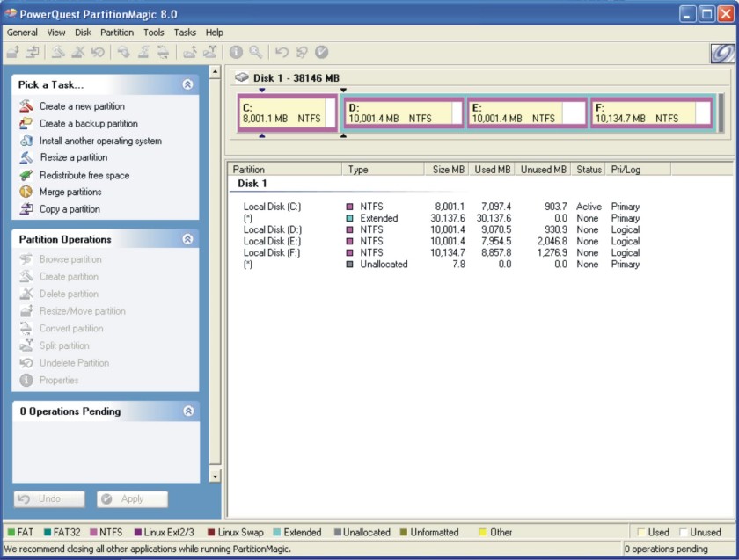Click the Undo last change toolbar icon
The width and height of the screenshot is (739, 560).
coord(282,52)
